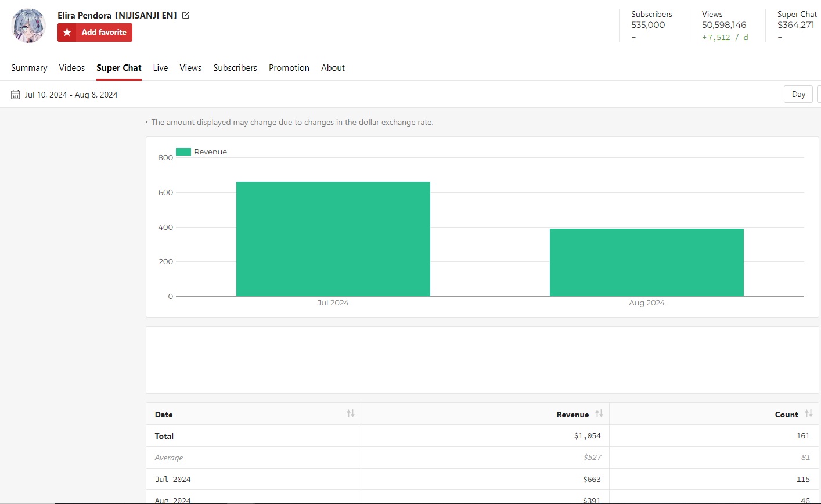
Task: Click the Aug 2024 axis label
Action: click(647, 303)
